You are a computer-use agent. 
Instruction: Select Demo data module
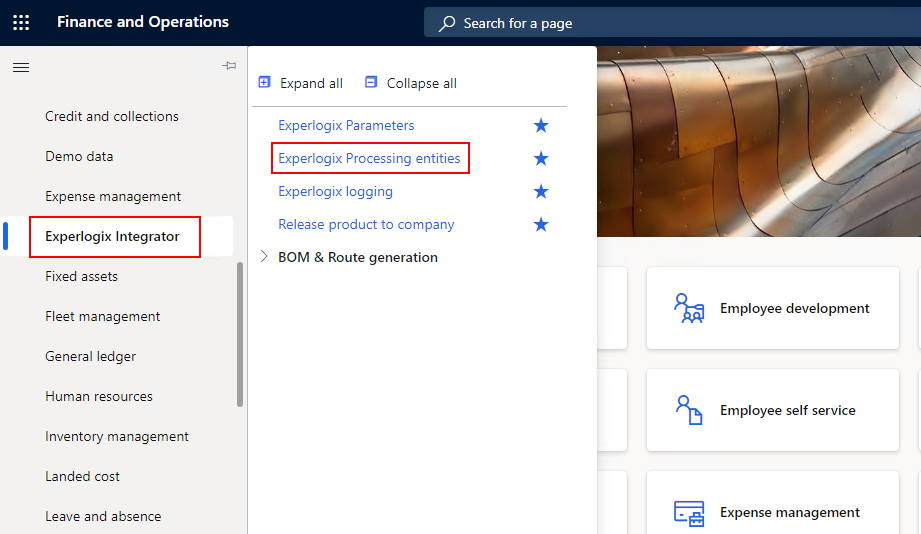pyautogui.click(x=79, y=156)
